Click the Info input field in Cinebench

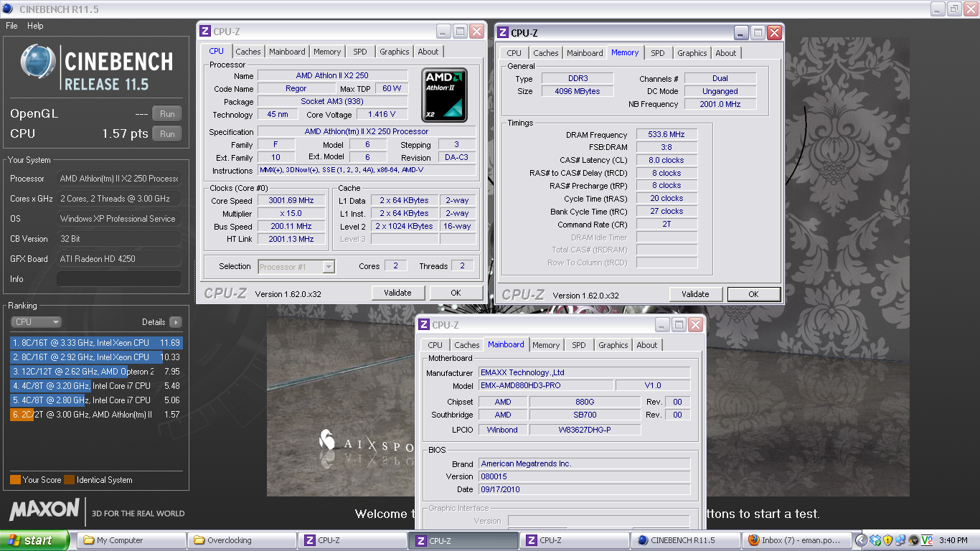(119, 279)
